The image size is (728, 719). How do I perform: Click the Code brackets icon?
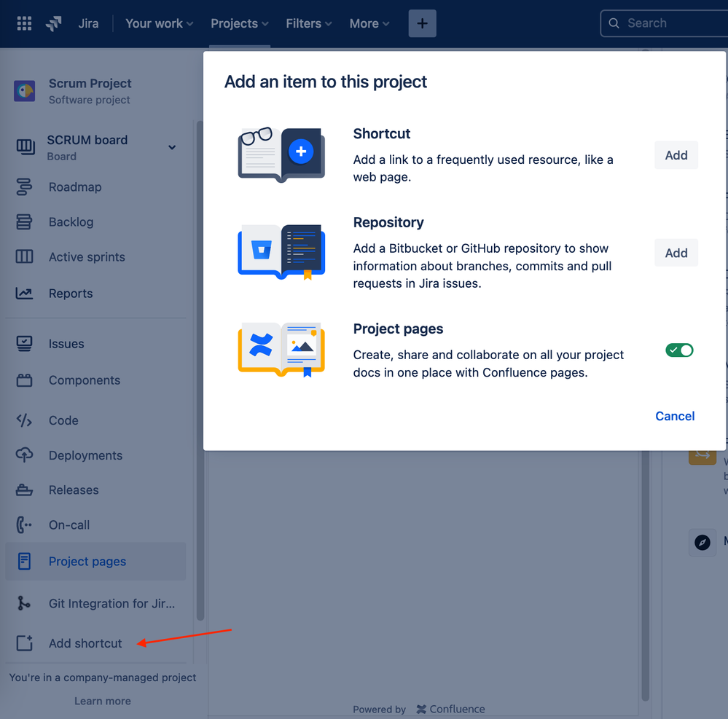click(x=24, y=420)
